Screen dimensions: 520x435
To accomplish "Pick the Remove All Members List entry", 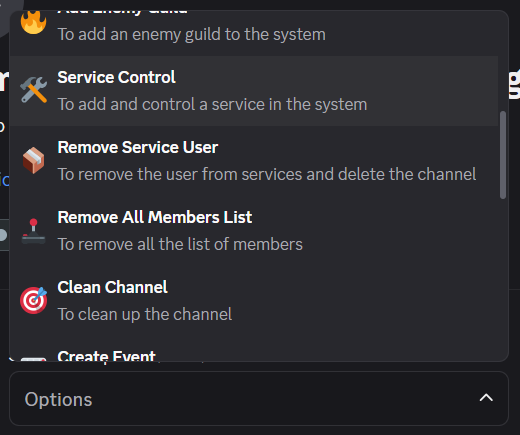I will click(254, 231).
